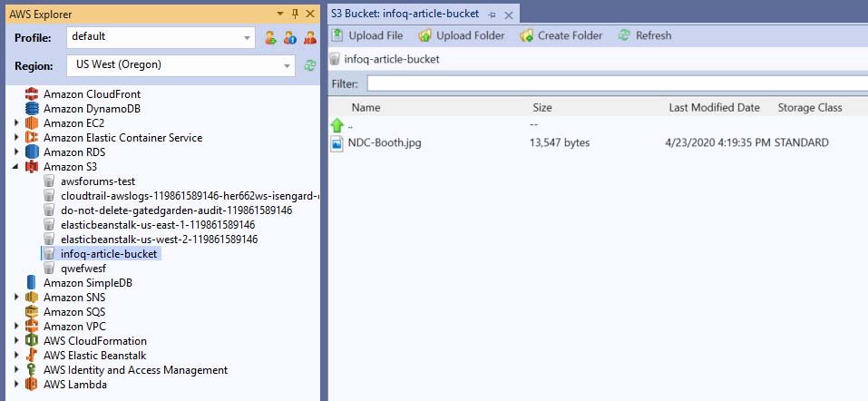Click the Amazon DynamoDB database icon
Screen dimensions: 868x401
click(x=32, y=109)
